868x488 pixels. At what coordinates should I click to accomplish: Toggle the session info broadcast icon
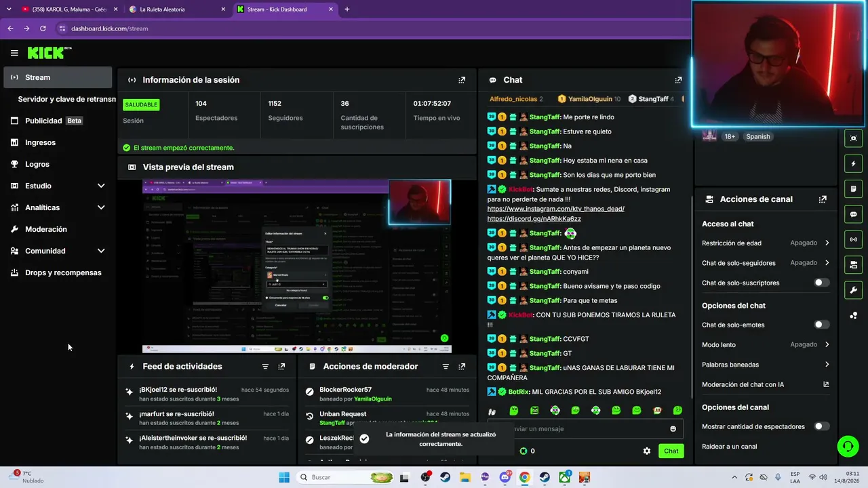click(853, 239)
